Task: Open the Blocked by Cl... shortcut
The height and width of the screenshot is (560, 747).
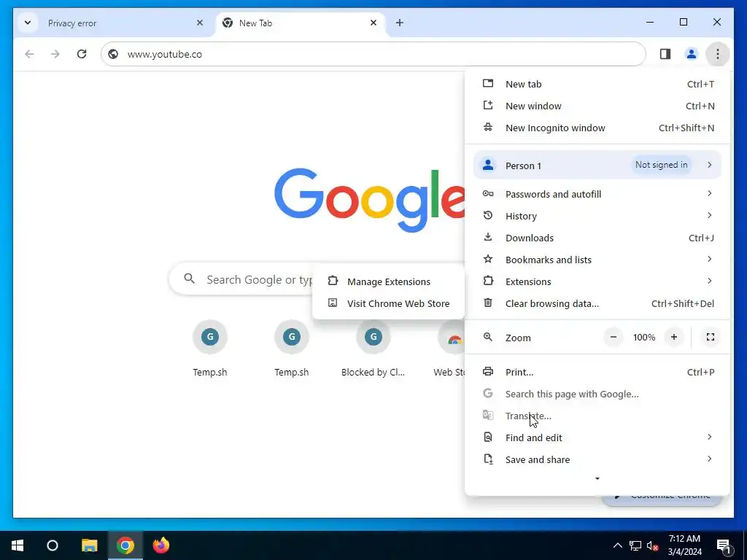Action: pyautogui.click(x=373, y=349)
